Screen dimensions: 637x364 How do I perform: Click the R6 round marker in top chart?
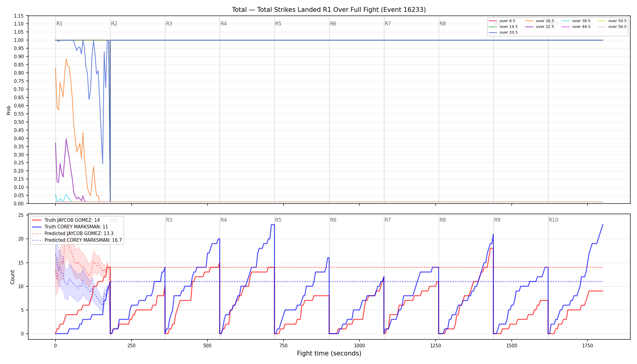pyautogui.click(x=333, y=24)
